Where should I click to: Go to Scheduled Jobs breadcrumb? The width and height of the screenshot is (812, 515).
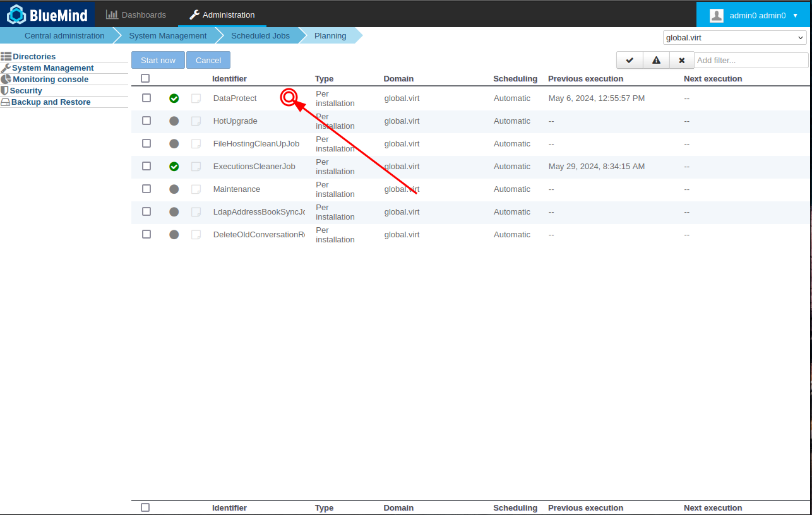point(260,36)
